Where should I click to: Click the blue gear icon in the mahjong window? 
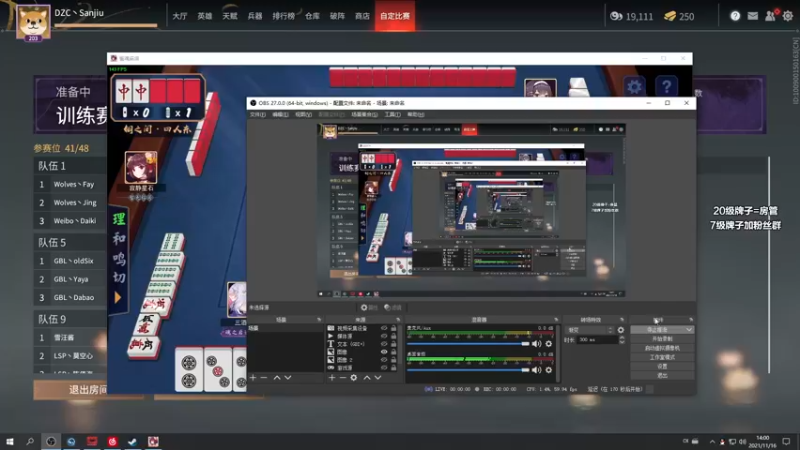tap(634, 87)
